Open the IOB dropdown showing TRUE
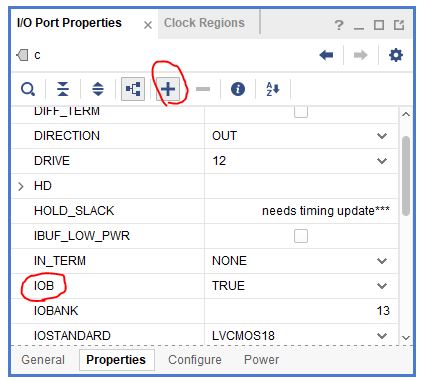Viewport: 424px width, 381px height. [x=301, y=286]
